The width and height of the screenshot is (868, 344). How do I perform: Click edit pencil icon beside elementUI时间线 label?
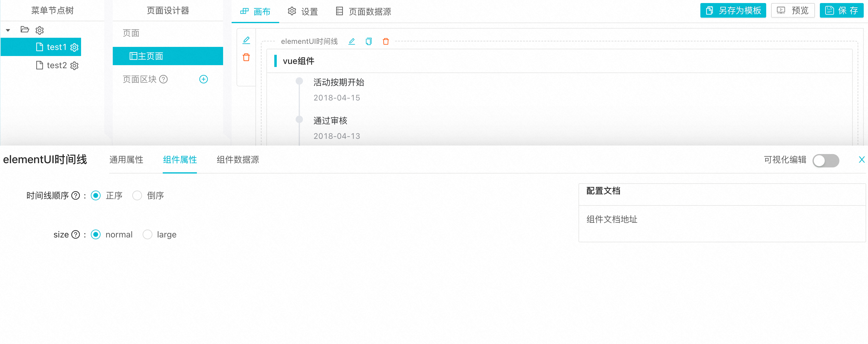pyautogui.click(x=351, y=41)
